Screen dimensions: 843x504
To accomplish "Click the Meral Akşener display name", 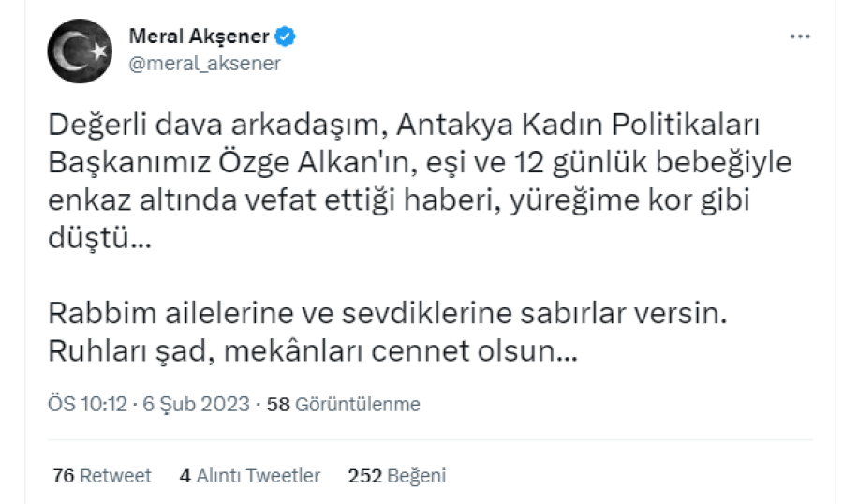I will [199, 37].
